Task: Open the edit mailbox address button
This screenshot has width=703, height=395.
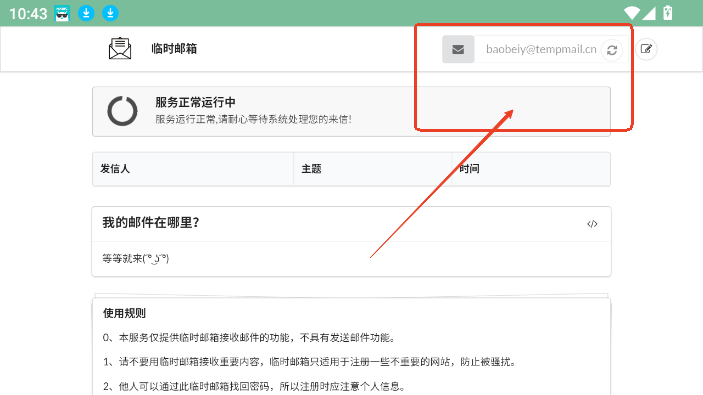Action: point(646,49)
